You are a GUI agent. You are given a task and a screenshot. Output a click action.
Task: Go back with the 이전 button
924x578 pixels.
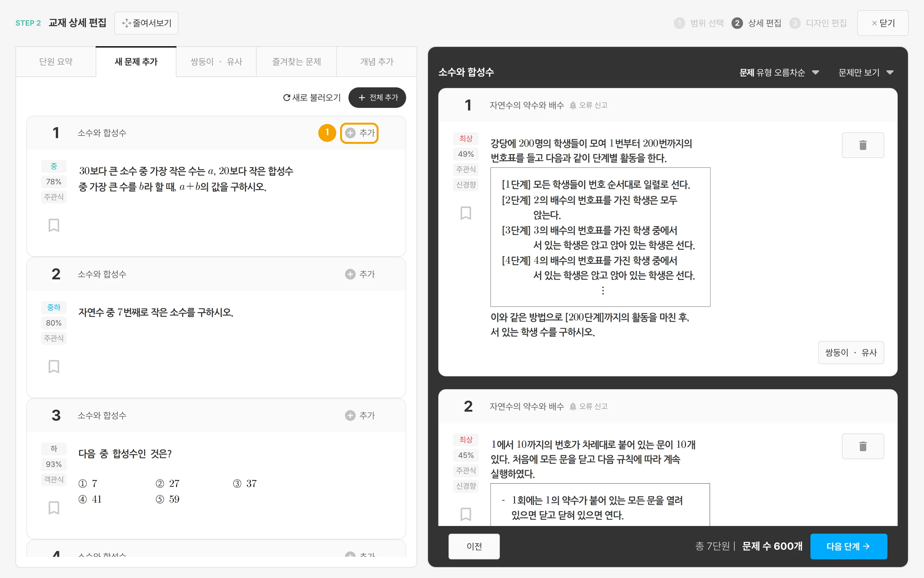coord(474,546)
